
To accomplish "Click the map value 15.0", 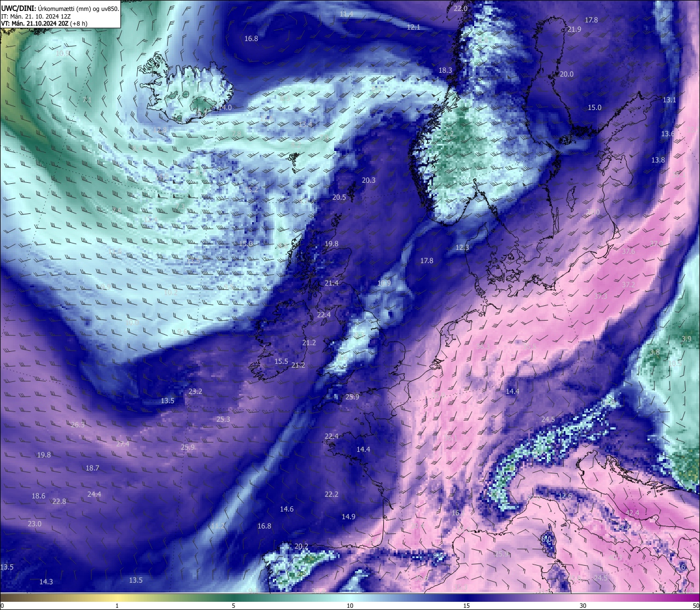I will pyautogui.click(x=594, y=108).
